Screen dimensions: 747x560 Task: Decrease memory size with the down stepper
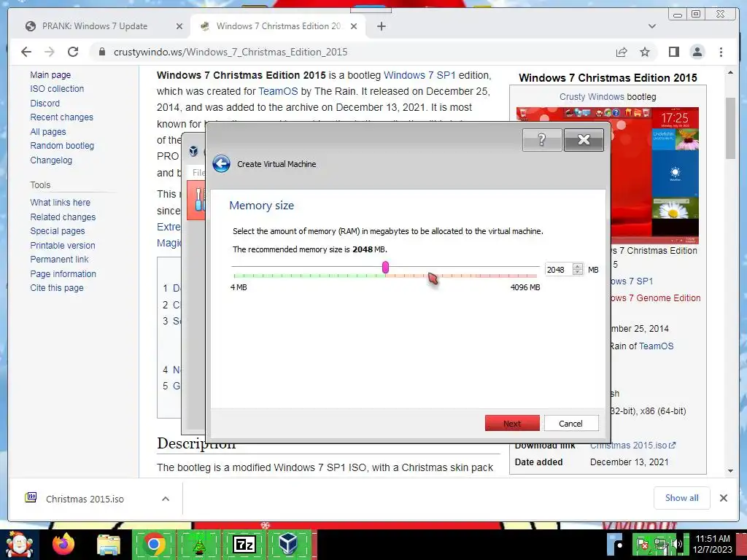578,273
